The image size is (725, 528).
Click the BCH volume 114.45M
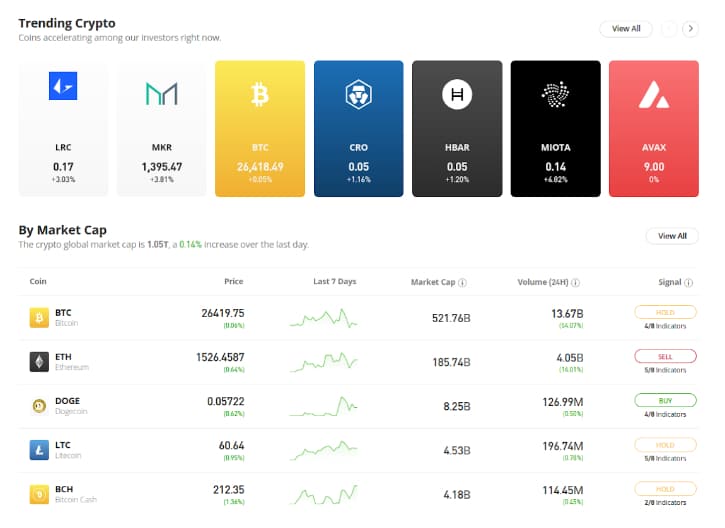pyautogui.click(x=563, y=490)
